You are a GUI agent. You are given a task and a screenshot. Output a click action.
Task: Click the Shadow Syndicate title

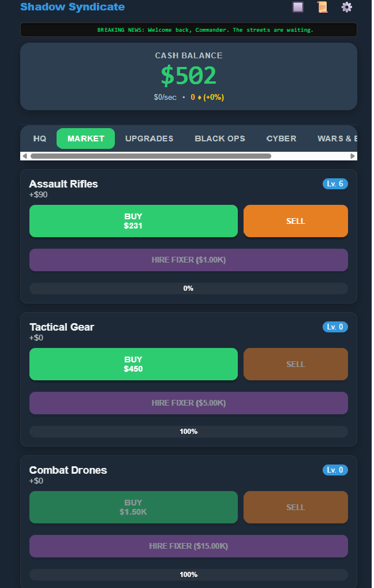click(72, 7)
